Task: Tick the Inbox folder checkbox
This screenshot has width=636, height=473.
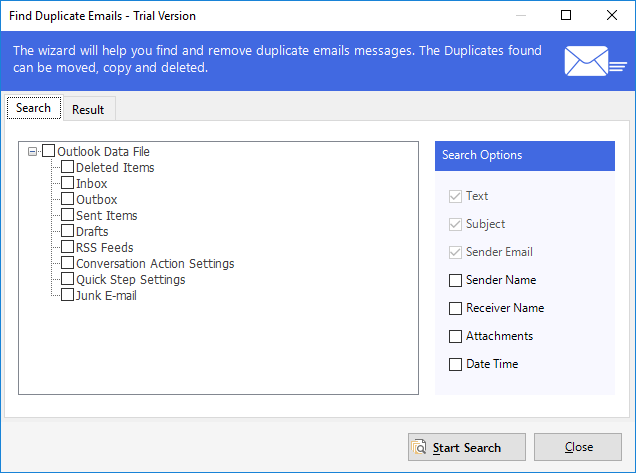Action: 67,183
